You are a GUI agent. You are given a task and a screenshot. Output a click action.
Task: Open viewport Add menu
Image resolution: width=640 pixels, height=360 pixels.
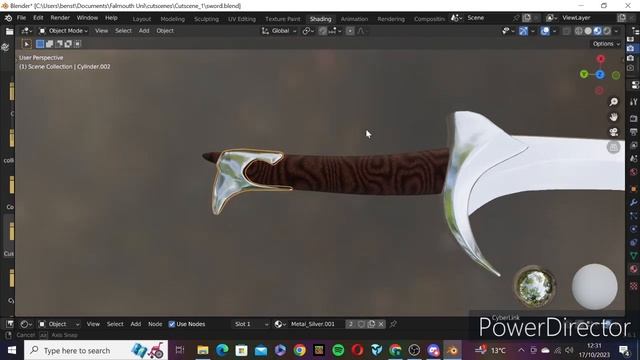click(144, 31)
